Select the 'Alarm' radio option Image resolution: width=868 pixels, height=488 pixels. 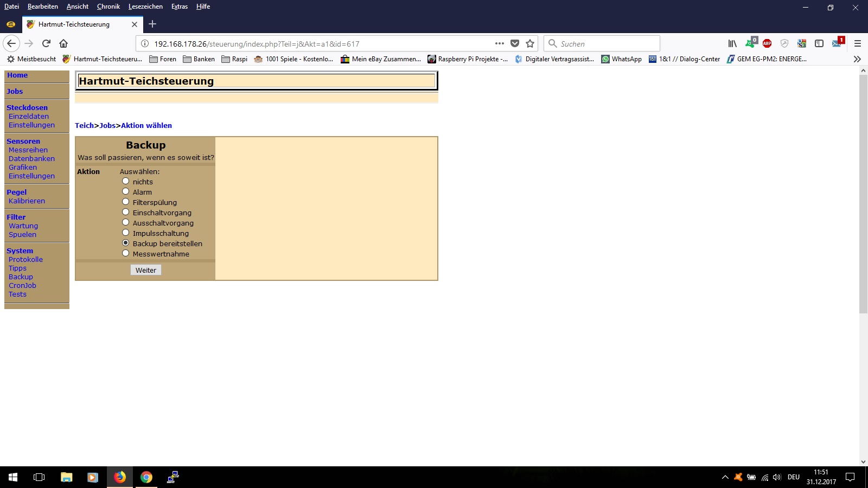click(126, 191)
